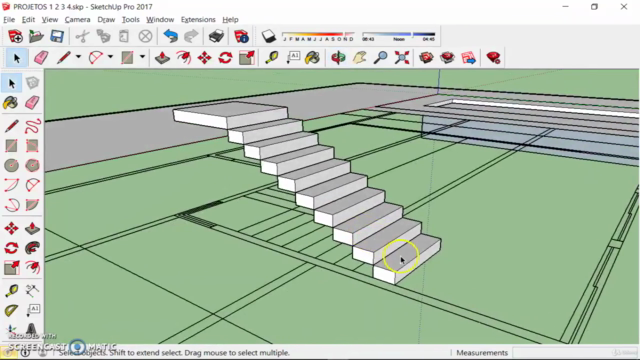Select the Rotated Rectangle tool in the left palette
The image size is (640, 360).
point(32,146)
